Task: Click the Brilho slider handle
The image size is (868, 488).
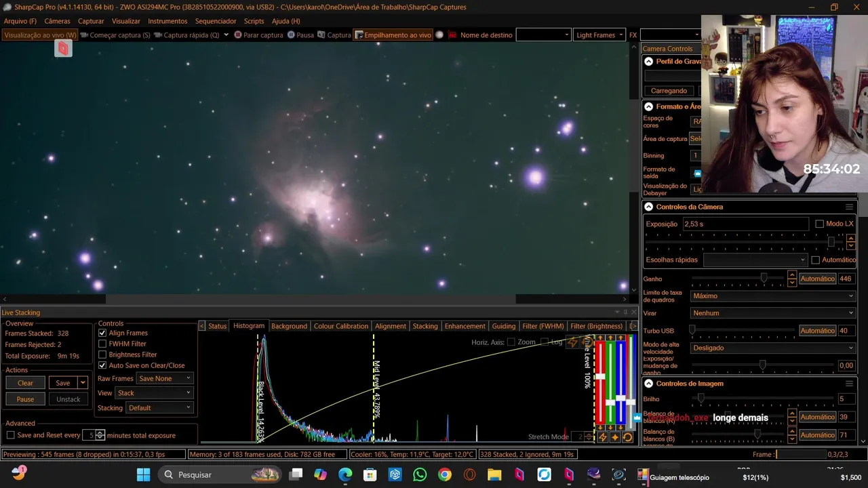Action: pyautogui.click(x=701, y=399)
